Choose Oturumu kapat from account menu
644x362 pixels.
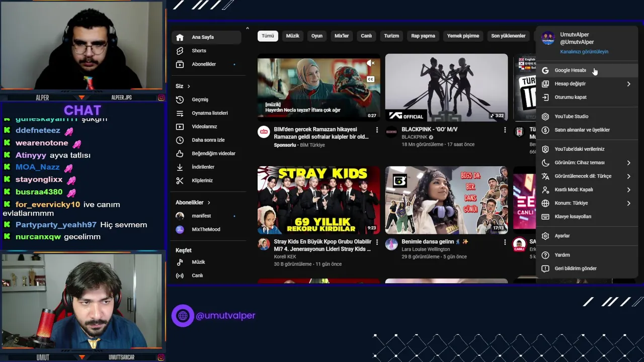point(587,98)
